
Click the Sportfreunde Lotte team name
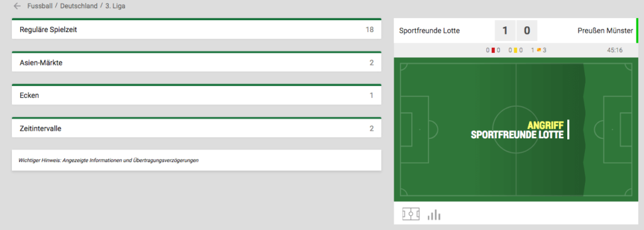pos(429,31)
